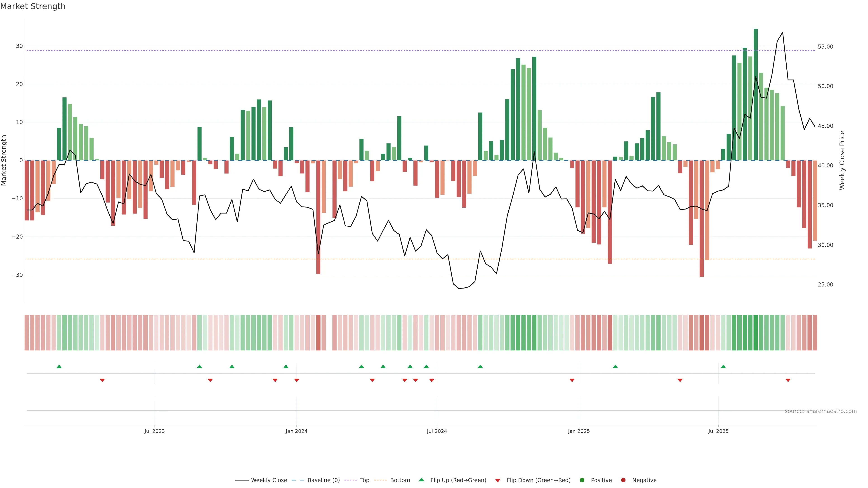Click the last red flip-down triangle marker
The image size is (868, 488).
point(788,380)
